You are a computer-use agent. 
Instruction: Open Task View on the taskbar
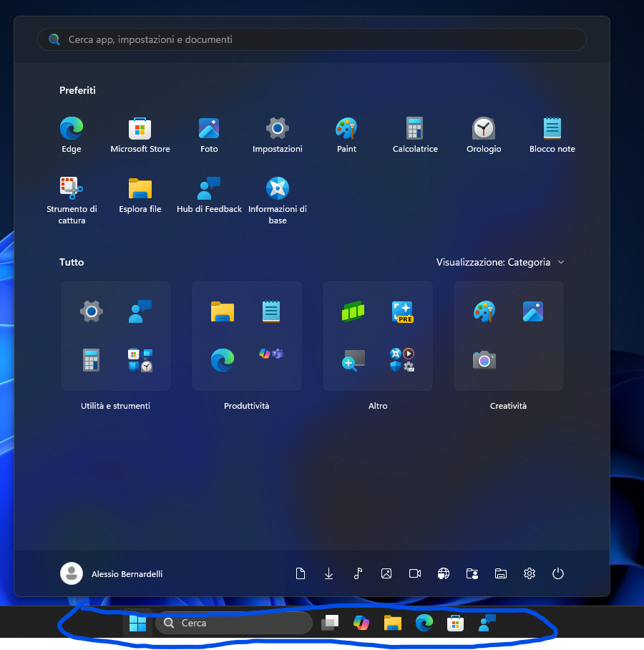(331, 623)
